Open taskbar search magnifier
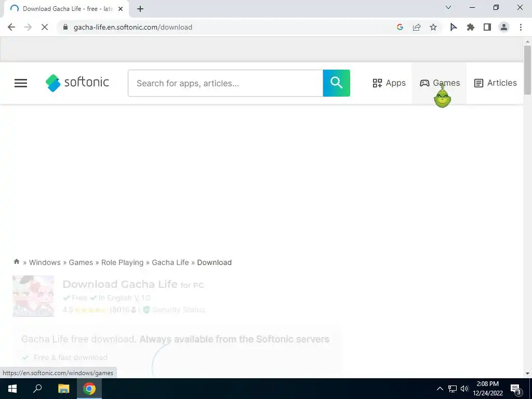The height and width of the screenshot is (399, 532). (x=37, y=389)
